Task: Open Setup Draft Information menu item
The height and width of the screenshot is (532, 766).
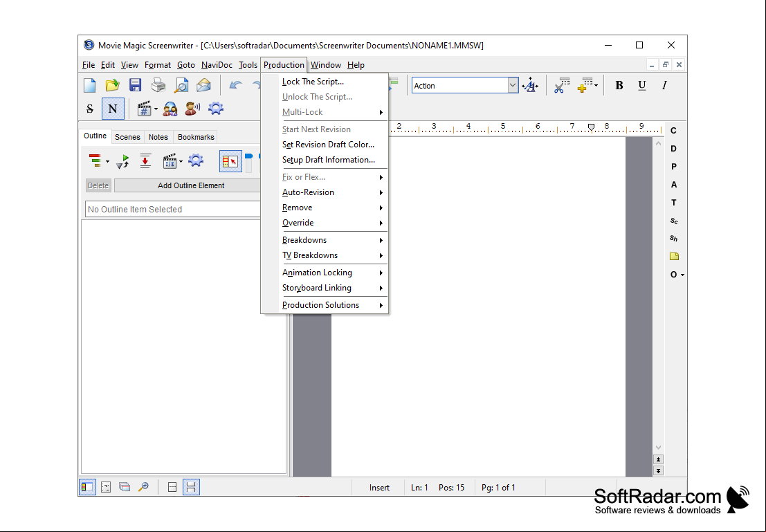Action: 325,160
